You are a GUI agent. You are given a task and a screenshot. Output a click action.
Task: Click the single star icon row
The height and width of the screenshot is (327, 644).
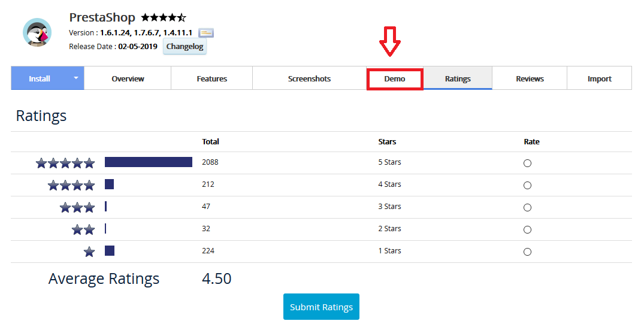click(89, 252)
